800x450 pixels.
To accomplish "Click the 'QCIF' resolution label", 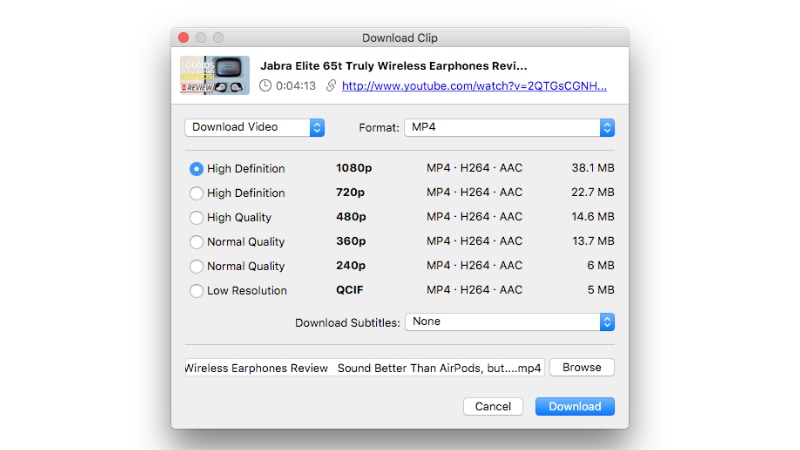I will coord(349,290).
